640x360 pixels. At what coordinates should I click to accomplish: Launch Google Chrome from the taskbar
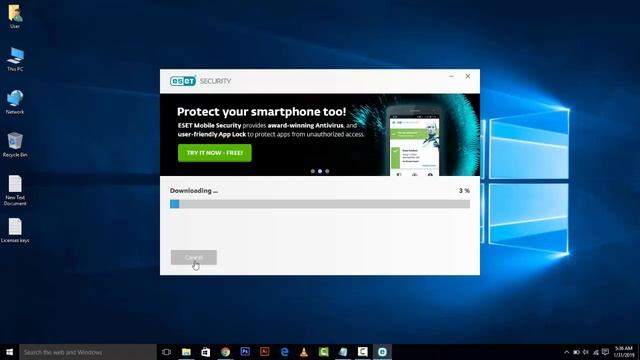point(225,352)
